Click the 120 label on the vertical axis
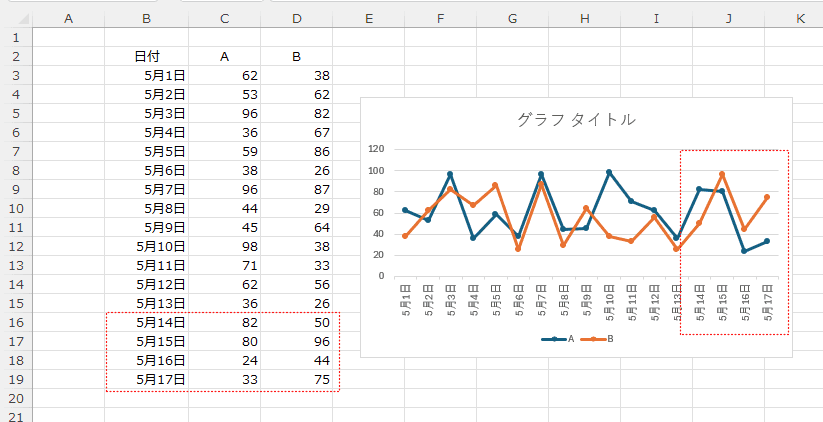 (376, 149)
